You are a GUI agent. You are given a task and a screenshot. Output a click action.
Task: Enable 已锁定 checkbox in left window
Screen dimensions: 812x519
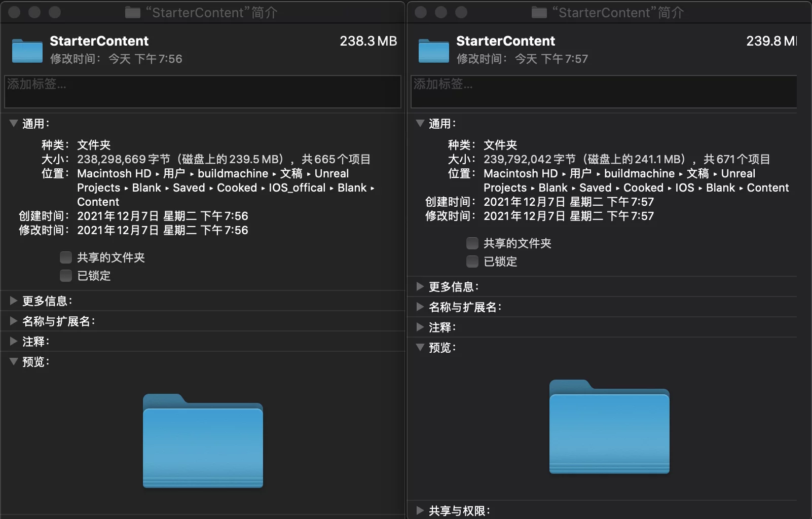(66, 276)
